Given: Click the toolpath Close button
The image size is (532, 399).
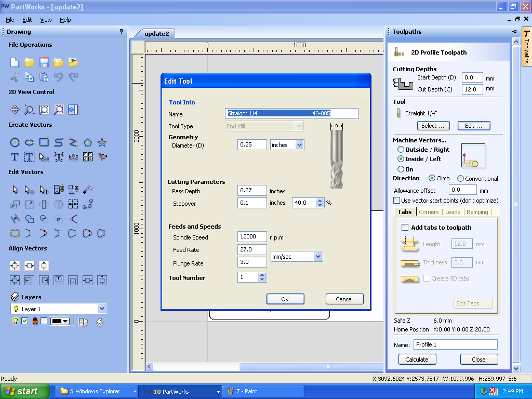Looking at the screenshot, I should (x=478, y=360).
